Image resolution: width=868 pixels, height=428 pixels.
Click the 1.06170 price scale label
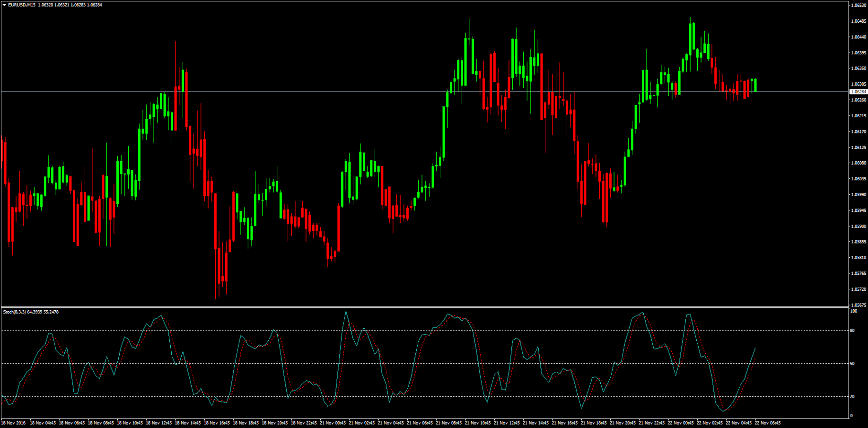pos(859,131)
